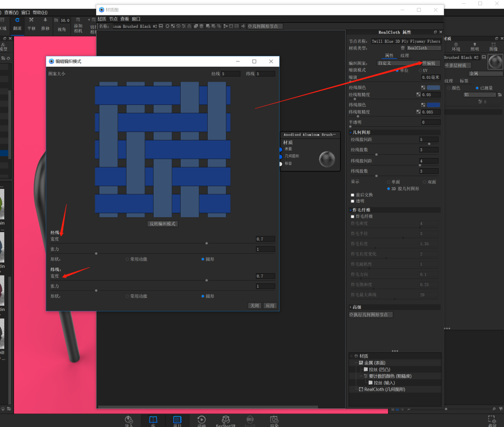Select the Tumble (翻滚) camera tool
Screen dimensions: 504x427
17,24
